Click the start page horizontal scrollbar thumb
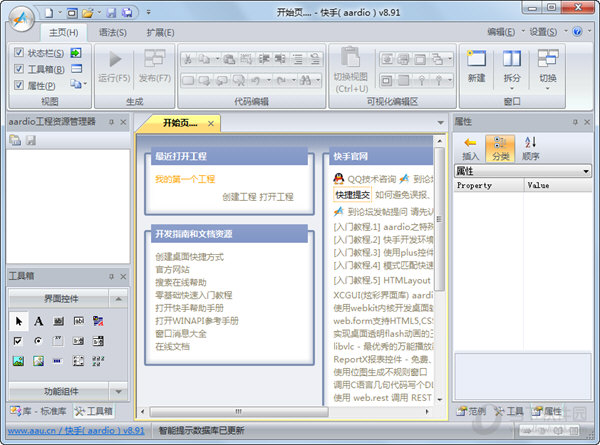 tap(239, 412)
